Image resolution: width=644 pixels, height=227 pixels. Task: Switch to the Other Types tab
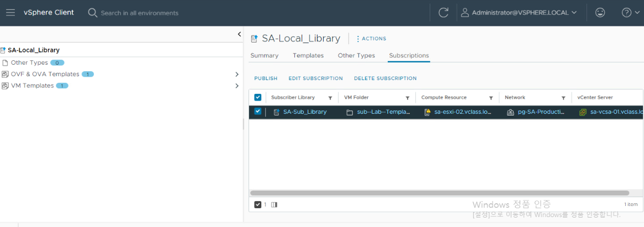click(x=356, y=55)
